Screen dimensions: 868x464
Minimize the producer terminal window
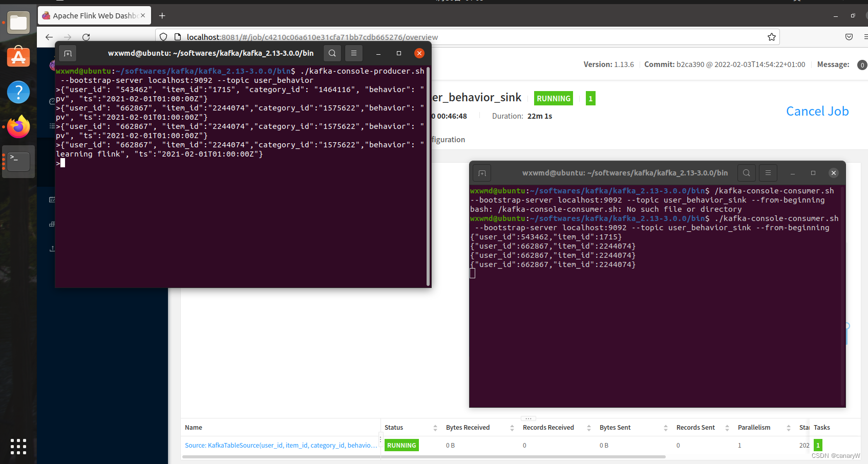pyautogui.click(x=378, y=53)
